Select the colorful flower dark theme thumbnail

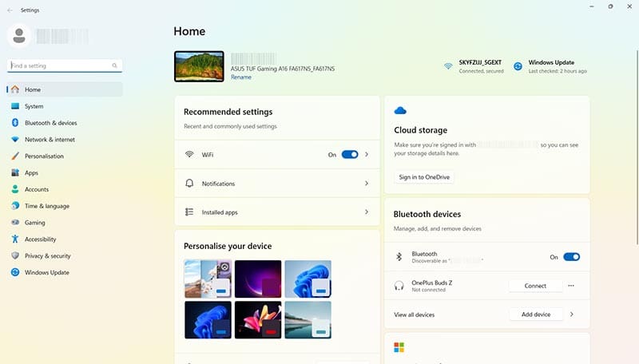258,320
